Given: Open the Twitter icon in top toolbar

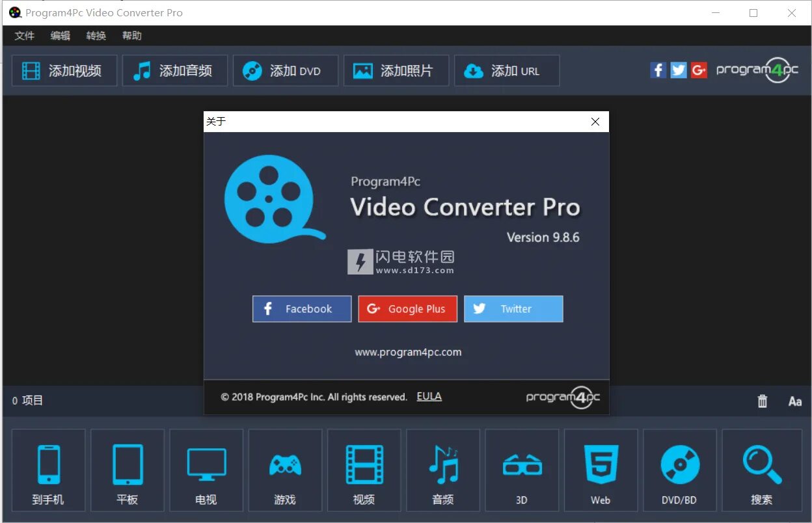Looking at the screenshot, I should [x=679, y=70].
